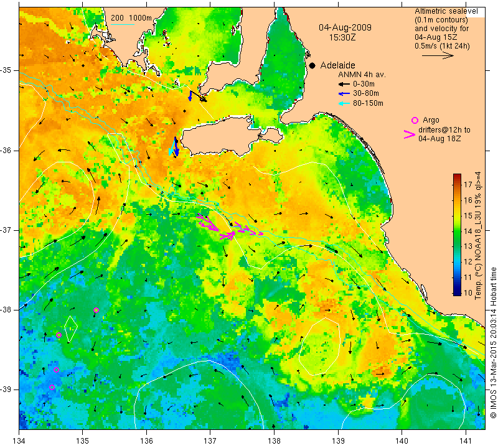Click the colorbar tick value 17
Screen dimensions: 498x448
coord(468,184)
